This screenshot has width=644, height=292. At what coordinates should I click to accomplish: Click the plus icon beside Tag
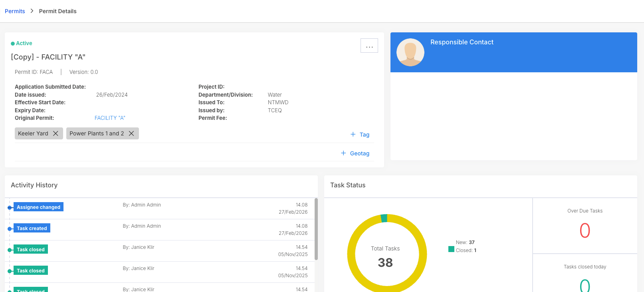[x=353, y=134]
